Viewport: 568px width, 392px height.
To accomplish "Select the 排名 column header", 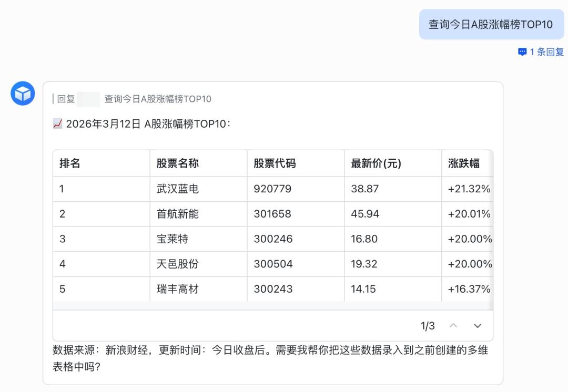I will point(70,163).
